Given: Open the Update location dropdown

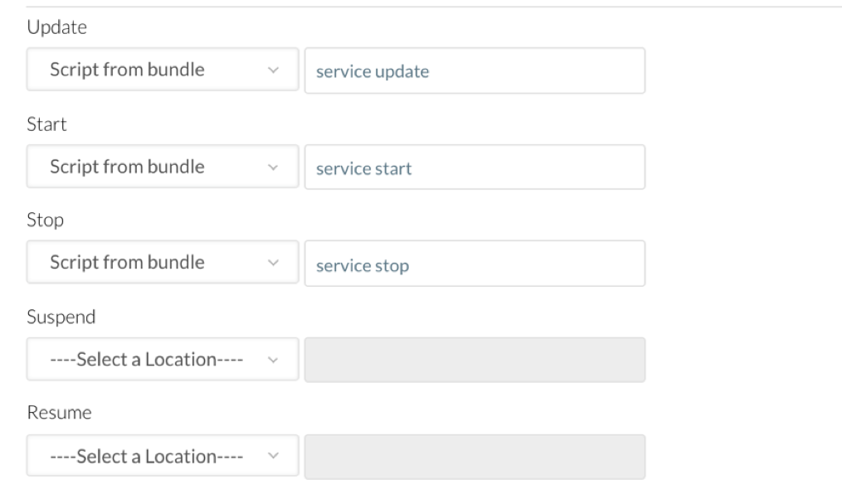Looking at the screenshot, I should click(x=163, y=70).
